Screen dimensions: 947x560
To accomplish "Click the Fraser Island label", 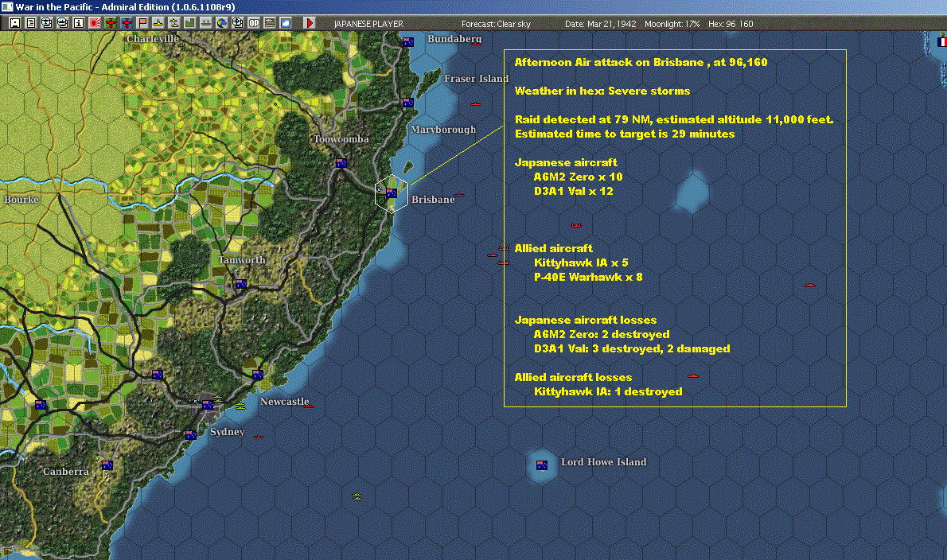I will coord(477,79).
